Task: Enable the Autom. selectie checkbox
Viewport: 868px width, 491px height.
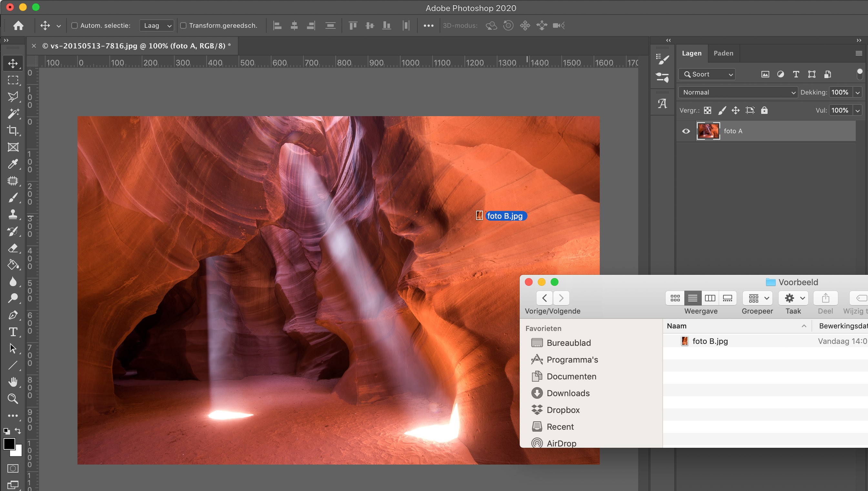Action: pos(75,25)
